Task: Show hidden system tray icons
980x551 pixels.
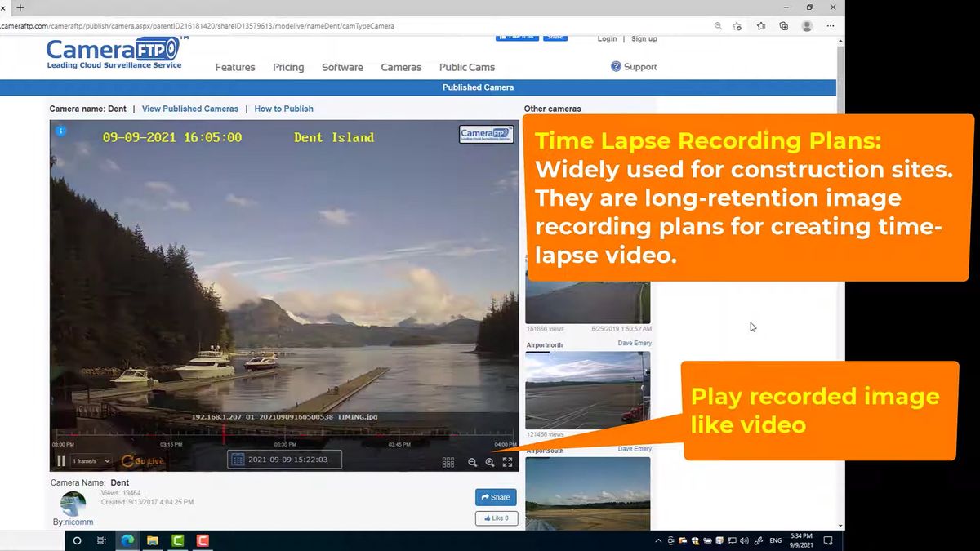Action: 658,541
